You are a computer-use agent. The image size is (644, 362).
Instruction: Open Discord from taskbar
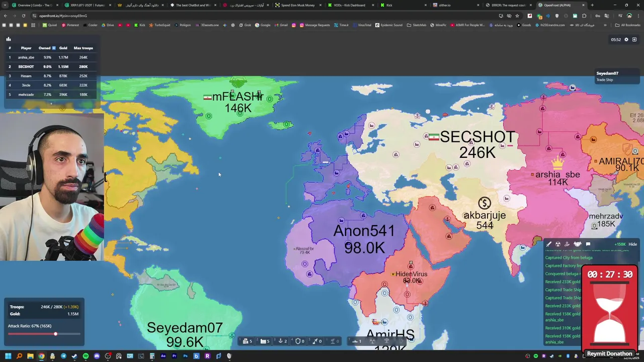tap(97, 356)
